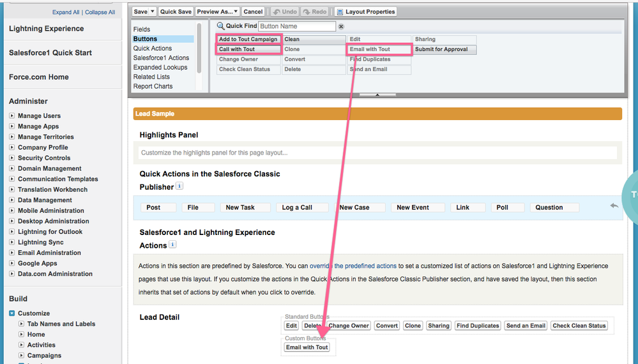Click the Redo toolbar button
Screen dimensions: 638x364
[x=315, y=11]
